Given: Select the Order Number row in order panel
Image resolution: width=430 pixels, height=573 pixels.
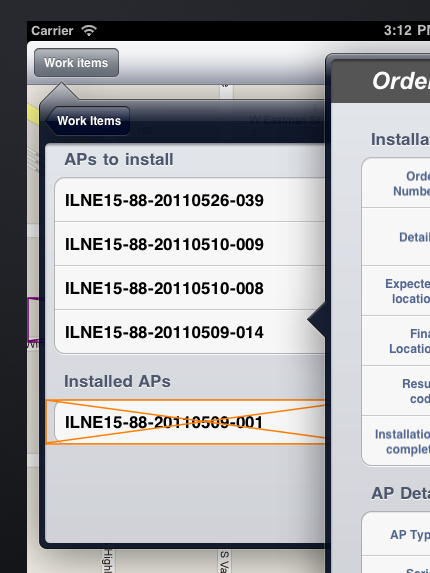Looking at the screenshot, I should 396,183.
